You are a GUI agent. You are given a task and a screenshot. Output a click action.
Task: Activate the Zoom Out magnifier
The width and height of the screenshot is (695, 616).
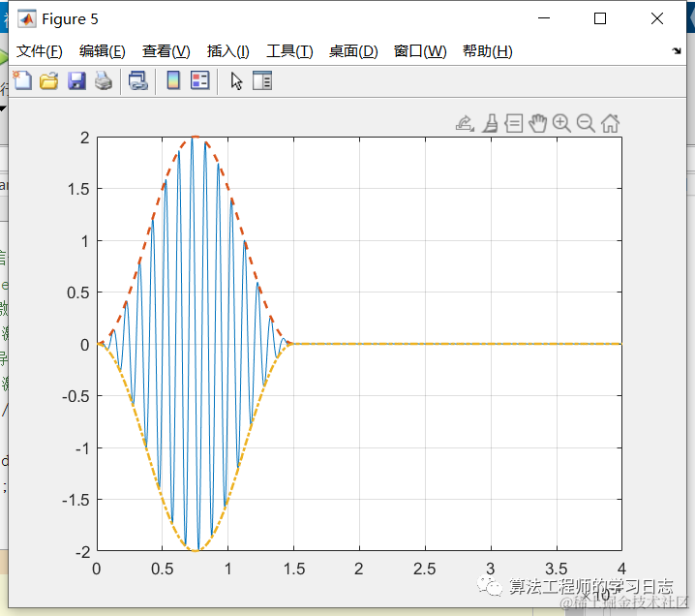[x=586, y=123]
